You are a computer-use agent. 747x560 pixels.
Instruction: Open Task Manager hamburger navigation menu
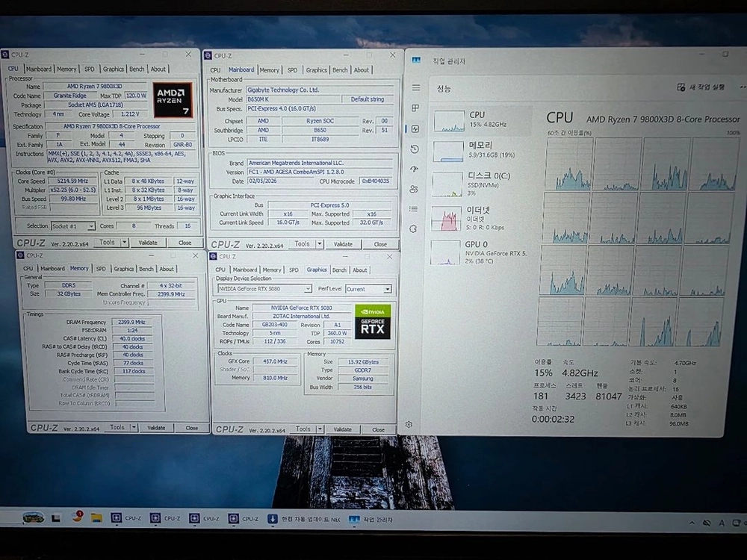pyautogui.click(x=416, y=87)
